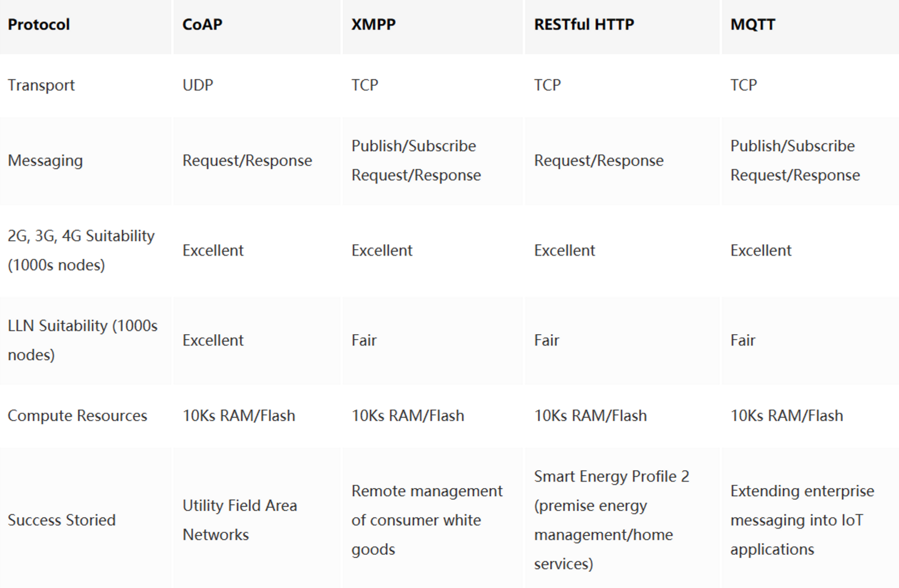Select the Extending enterprise messaging cell
The height and width of the screenshot is (588, 899).
click(801, 520)
